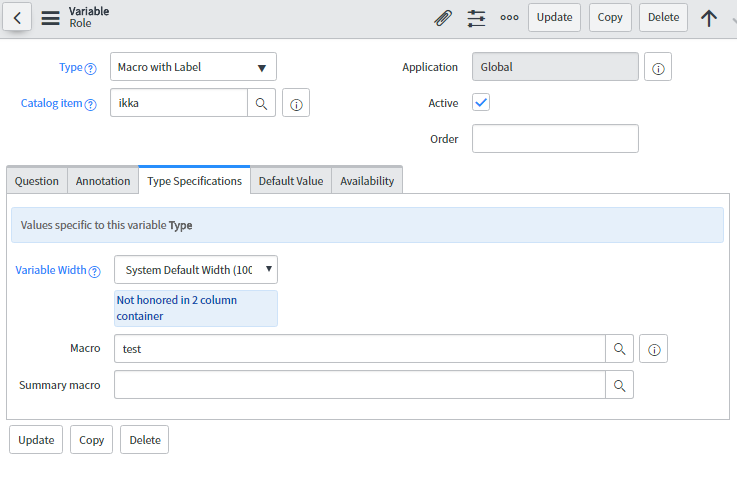Click the top Update button
737x483 pixels.
554,17
